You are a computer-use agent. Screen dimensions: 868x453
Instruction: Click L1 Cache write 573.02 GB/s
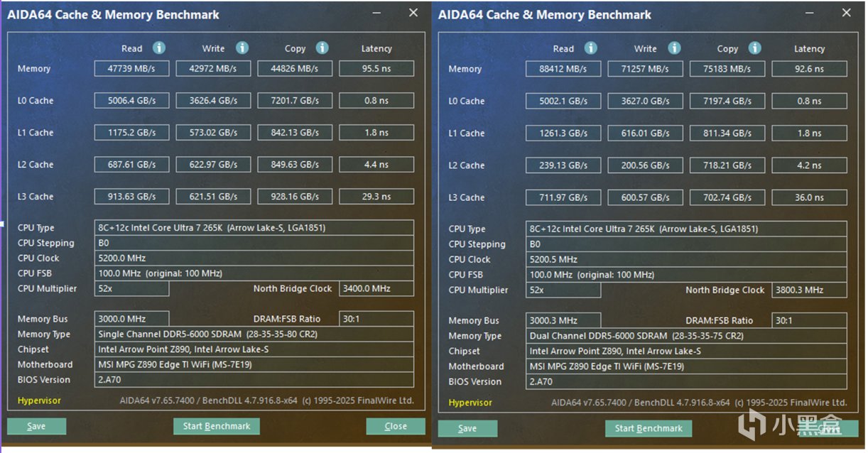pyautogui.click(x=213, y=132)
